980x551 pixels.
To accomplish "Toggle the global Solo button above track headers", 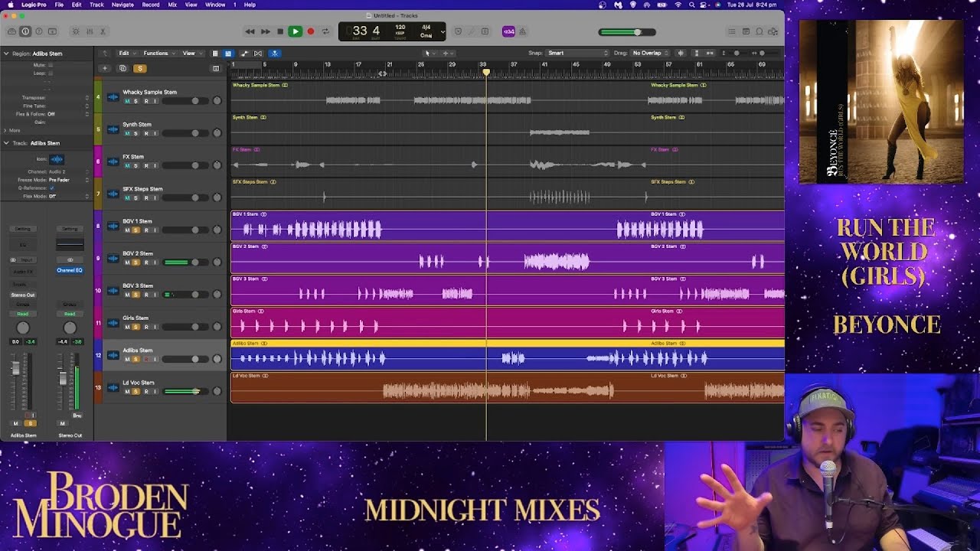I will click(x=140, y=68).
